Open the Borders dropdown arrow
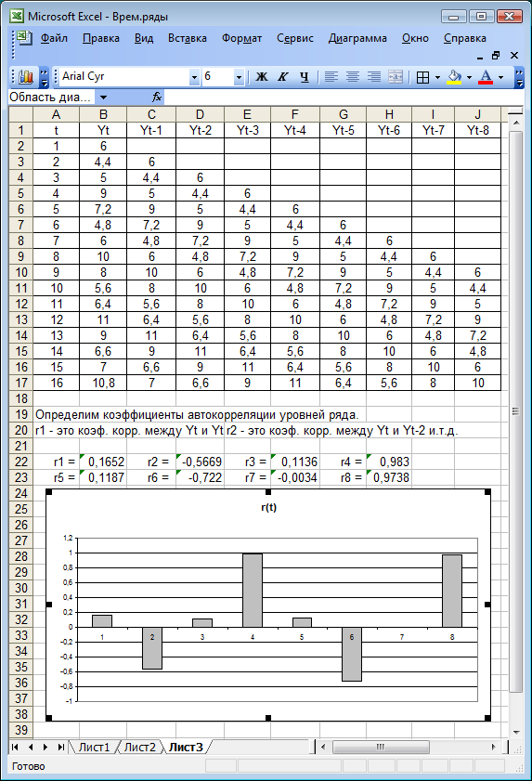This screenshot has width=532, height=781. pyautogui.click(x=437, y=77)
